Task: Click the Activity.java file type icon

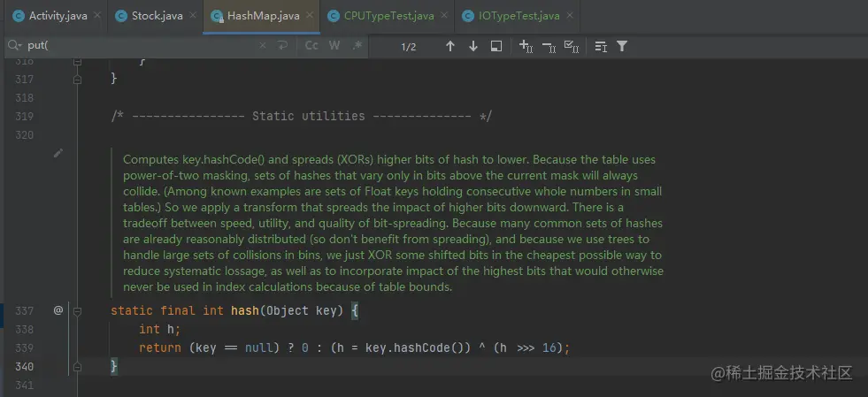Action: point(19,16)
